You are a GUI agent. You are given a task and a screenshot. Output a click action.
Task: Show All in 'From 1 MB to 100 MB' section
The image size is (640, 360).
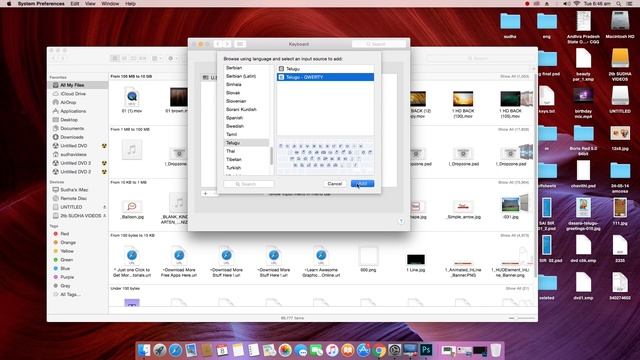pos(513,129)
